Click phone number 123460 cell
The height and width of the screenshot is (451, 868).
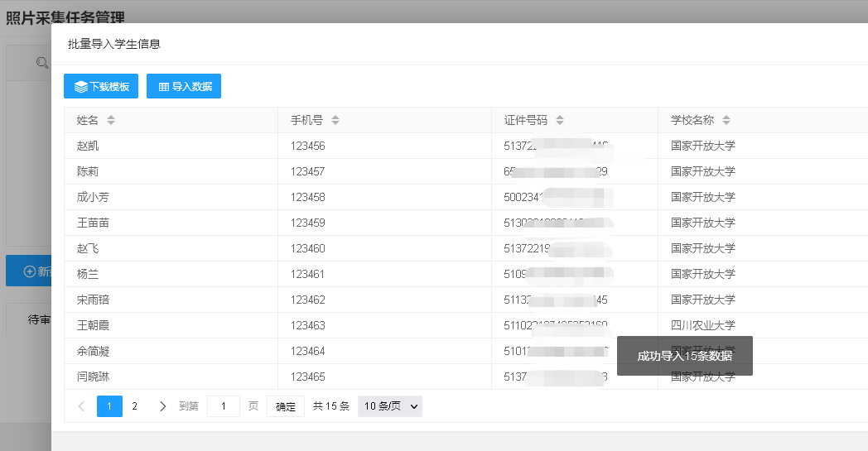point(307,249)
